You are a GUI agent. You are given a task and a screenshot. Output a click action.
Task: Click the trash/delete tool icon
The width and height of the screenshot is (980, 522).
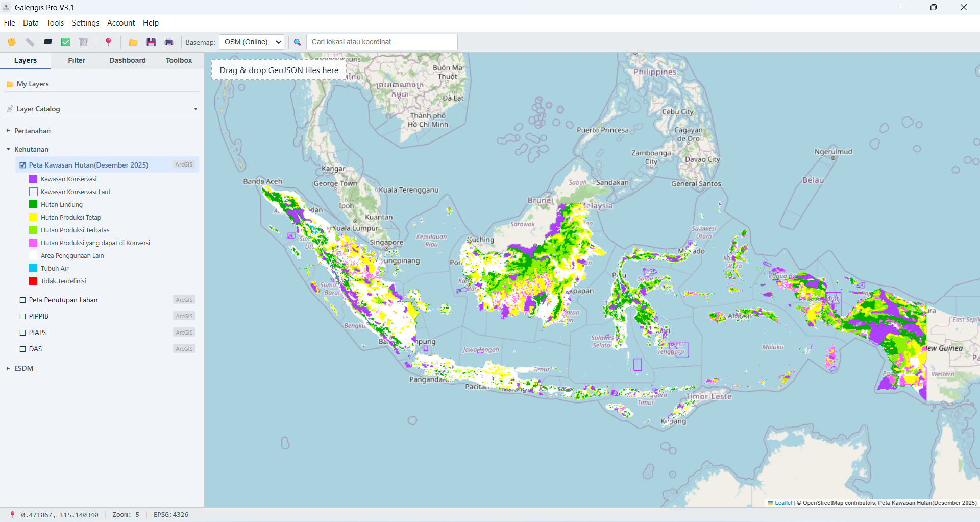click(x=83, y=42)
